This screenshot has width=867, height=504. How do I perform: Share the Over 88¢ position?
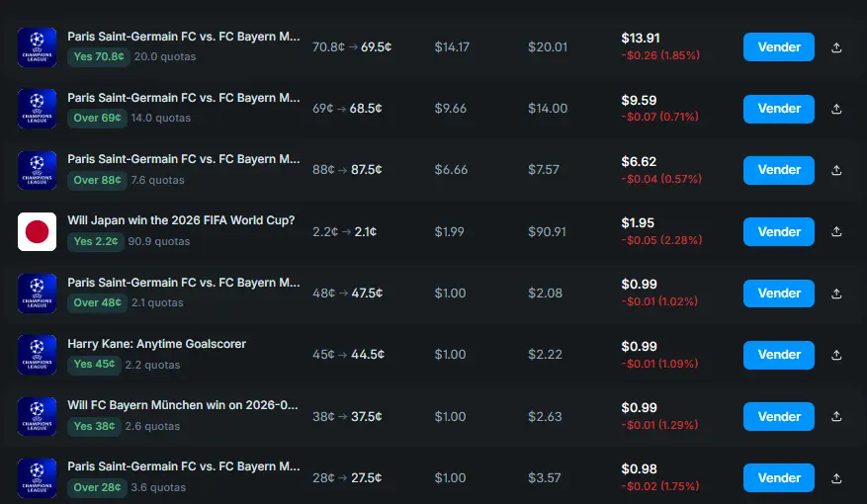pos(836,170)
